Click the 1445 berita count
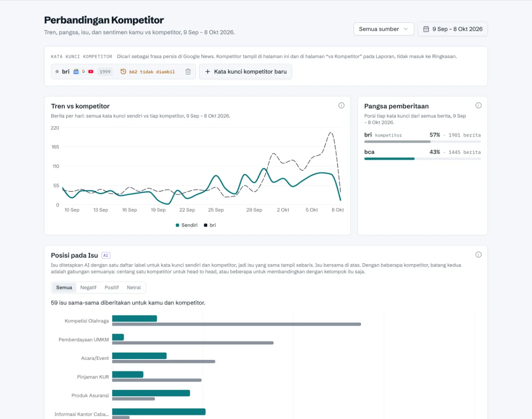This screenshot has width=532, height=419. point(465,152)
